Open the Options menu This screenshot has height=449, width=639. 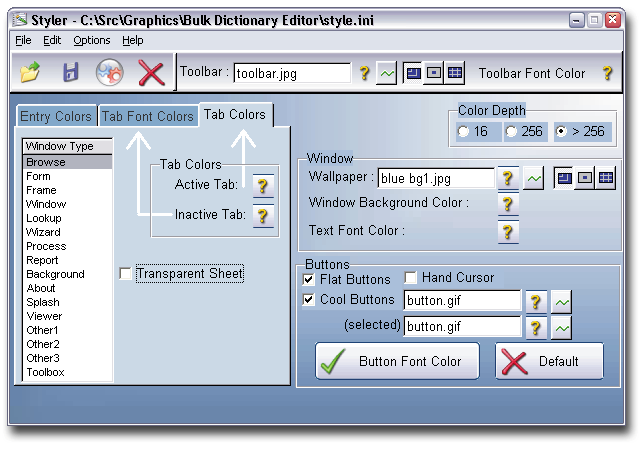coord(92,40)
